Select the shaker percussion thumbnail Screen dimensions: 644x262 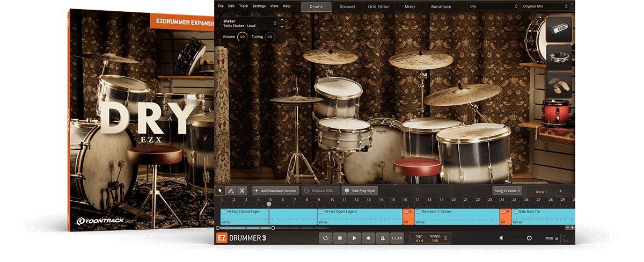(x=559, y=30)
